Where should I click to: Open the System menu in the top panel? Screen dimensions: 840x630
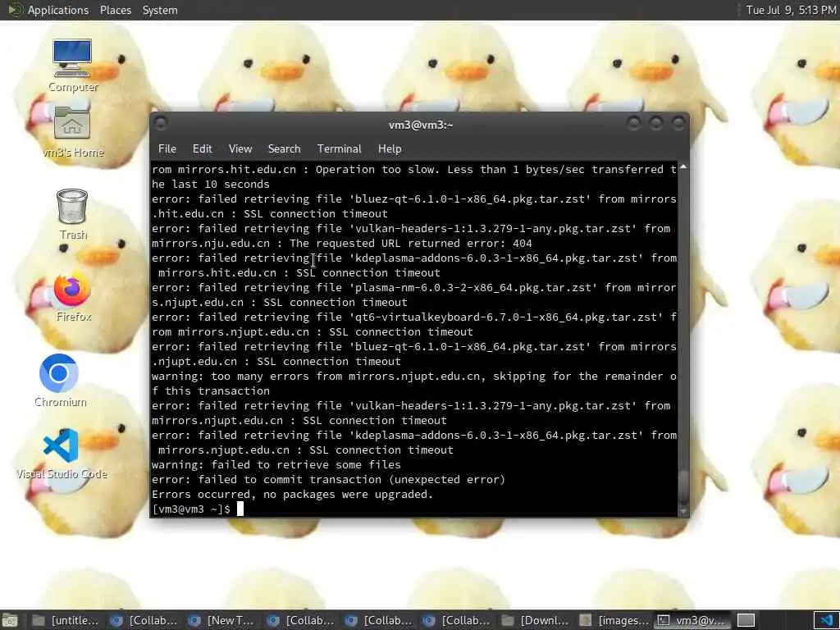coord(160,10)
